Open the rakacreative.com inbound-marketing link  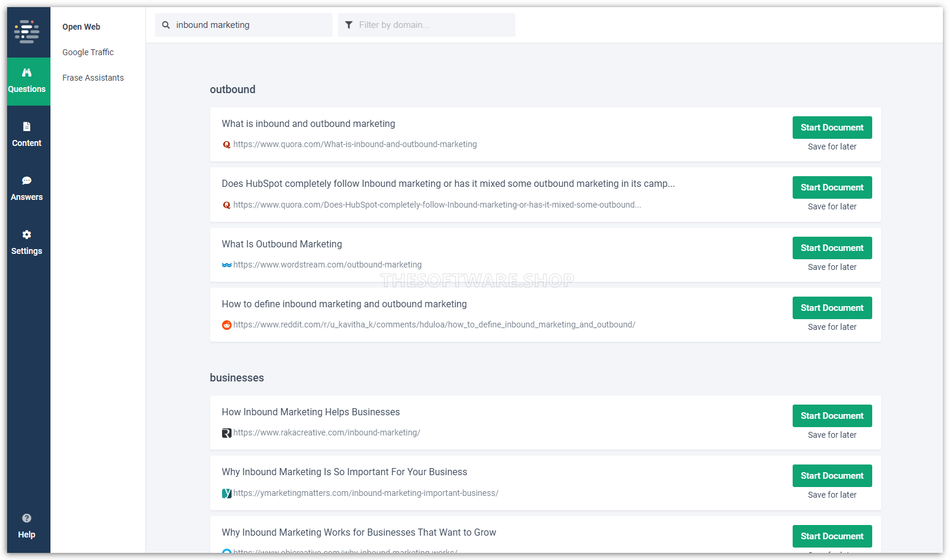(327, 432)
